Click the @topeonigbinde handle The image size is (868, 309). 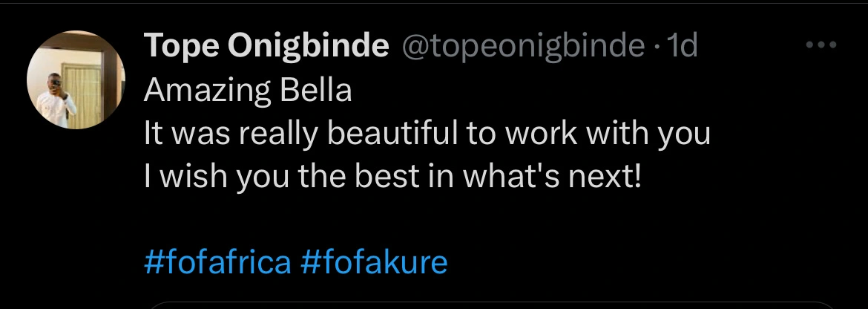[x=523, y=47]
